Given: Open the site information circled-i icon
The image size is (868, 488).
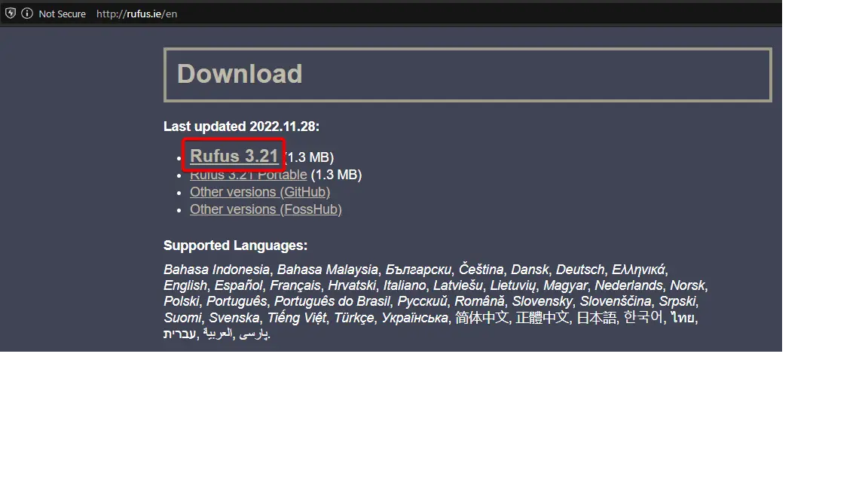Looking at the screenshot, I should pos(27,14).
